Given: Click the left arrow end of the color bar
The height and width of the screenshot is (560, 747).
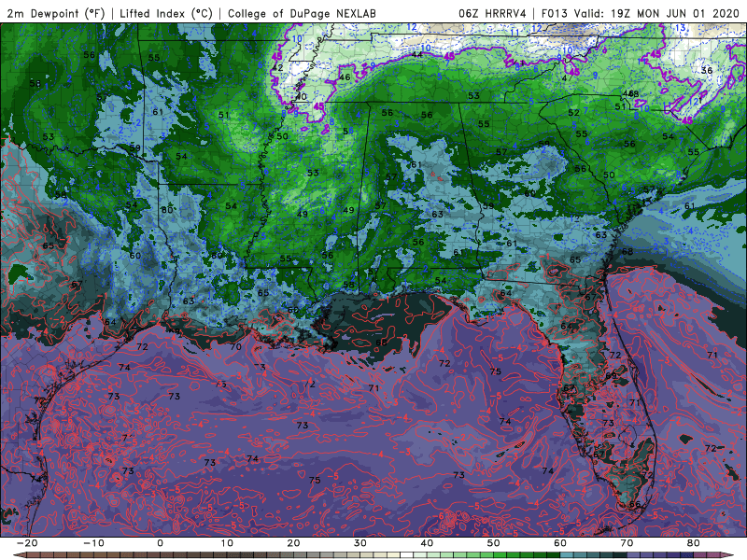Looking at the screenshot, I should point(18,555).
